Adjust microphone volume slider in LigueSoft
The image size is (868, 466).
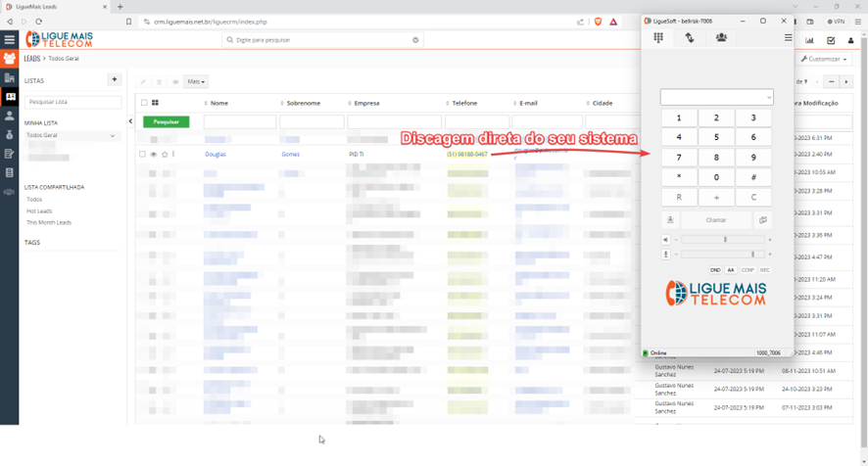722,254
